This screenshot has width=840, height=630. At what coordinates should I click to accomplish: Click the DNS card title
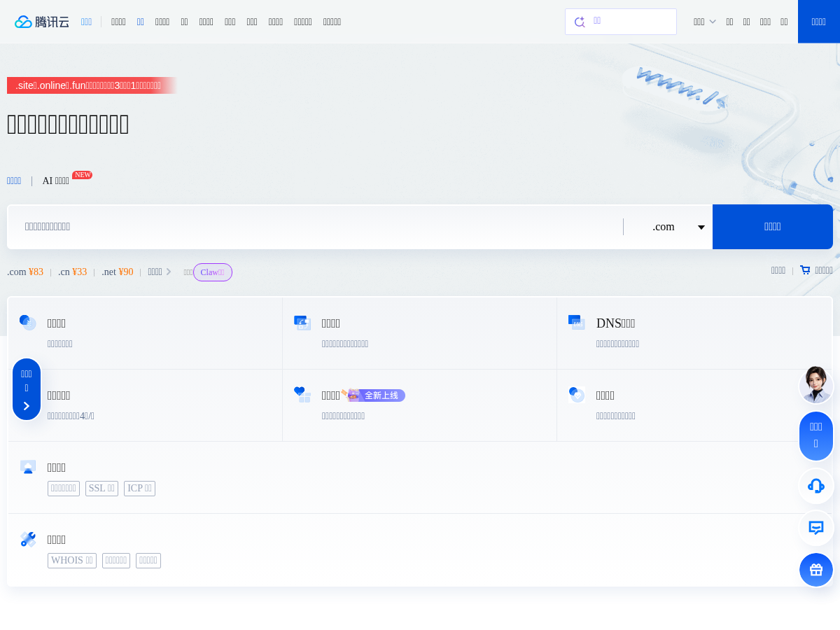tap(616, 323)
